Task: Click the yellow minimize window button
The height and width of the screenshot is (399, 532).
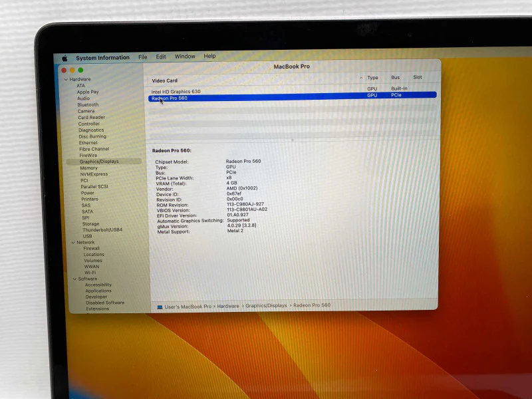Action: point(72,70)
